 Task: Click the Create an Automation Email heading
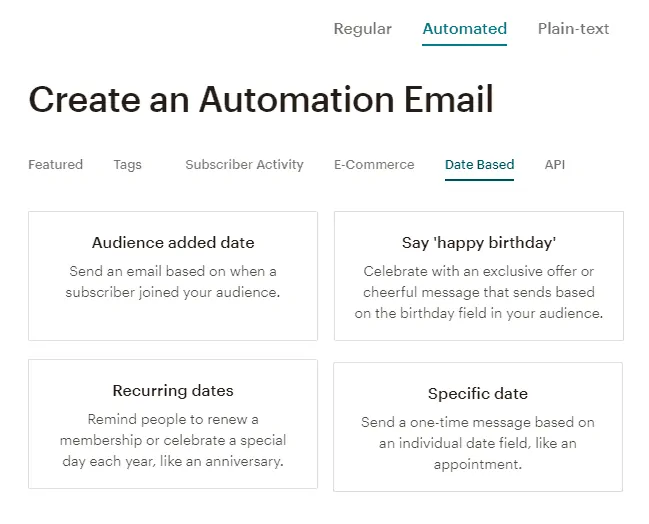(x=261, y=99)
